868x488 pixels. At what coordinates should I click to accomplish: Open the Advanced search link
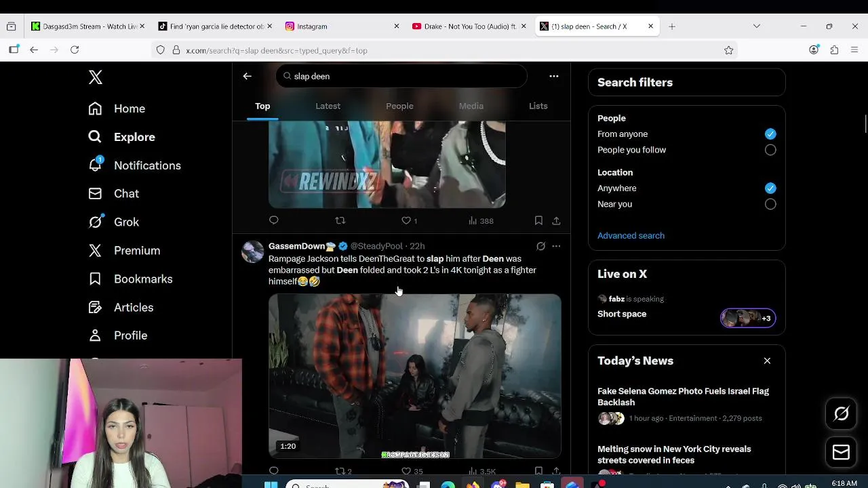[x=631, y=236]
